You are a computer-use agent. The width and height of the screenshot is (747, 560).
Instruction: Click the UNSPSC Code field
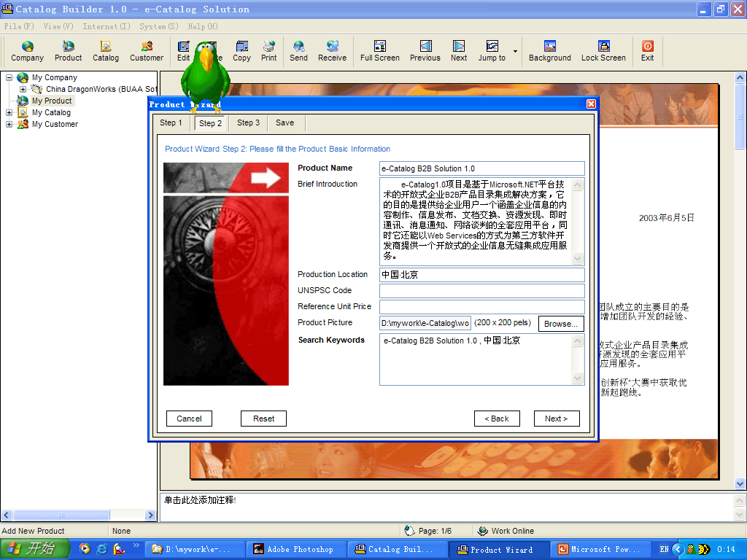pos(481,290)
